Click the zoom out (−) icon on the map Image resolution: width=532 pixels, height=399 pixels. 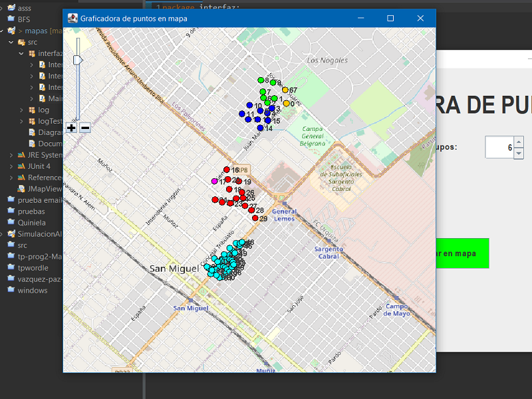coord(84,128)
